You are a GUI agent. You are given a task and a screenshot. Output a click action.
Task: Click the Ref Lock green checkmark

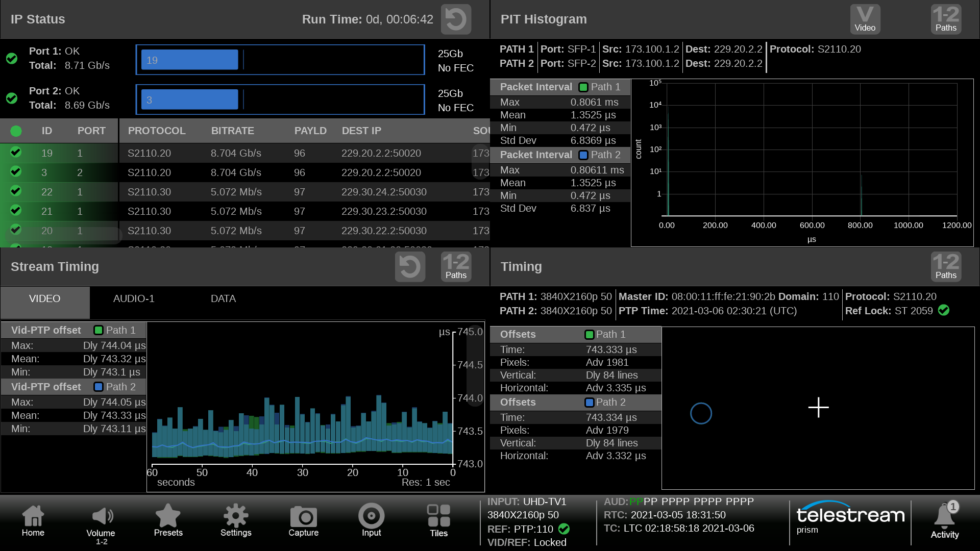[944, 310]
